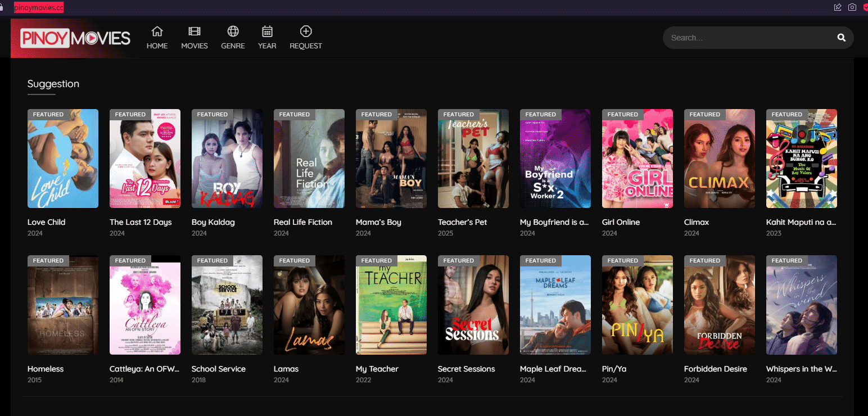Open the Movies film strip icon
The height and width of the screenshot is (416, 868).
(195, 31)
